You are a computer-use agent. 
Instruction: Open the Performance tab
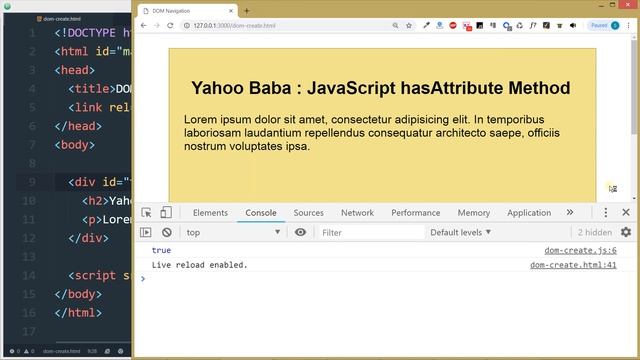point(416,213)
